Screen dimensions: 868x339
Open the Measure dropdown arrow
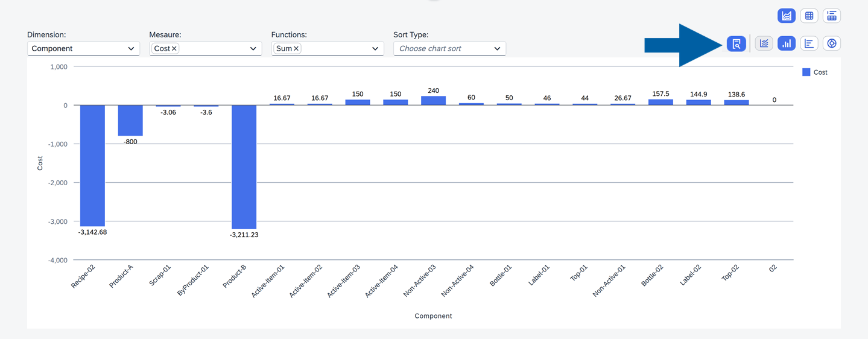(x=253, y=49)
